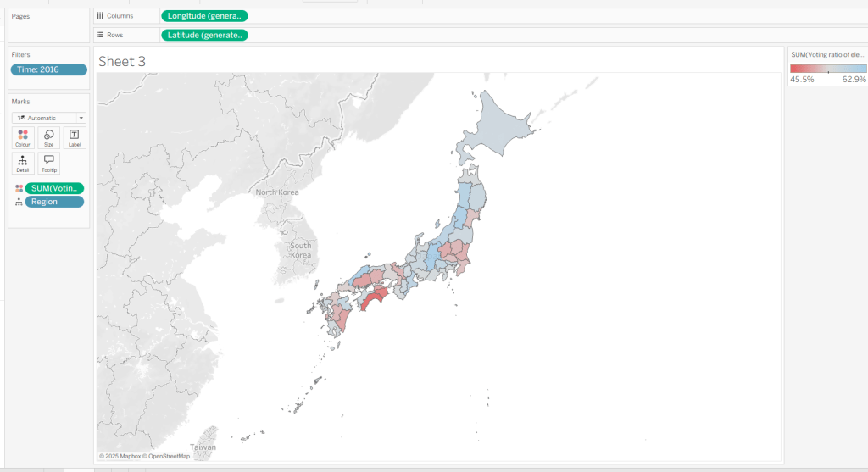Select the Longitude (generated) pill in Columns

click(204, 16)
